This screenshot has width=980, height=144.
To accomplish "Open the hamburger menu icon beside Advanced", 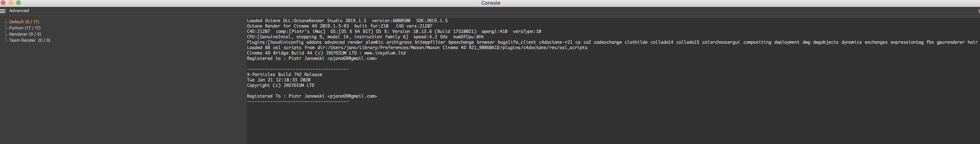I will point(3,11).
